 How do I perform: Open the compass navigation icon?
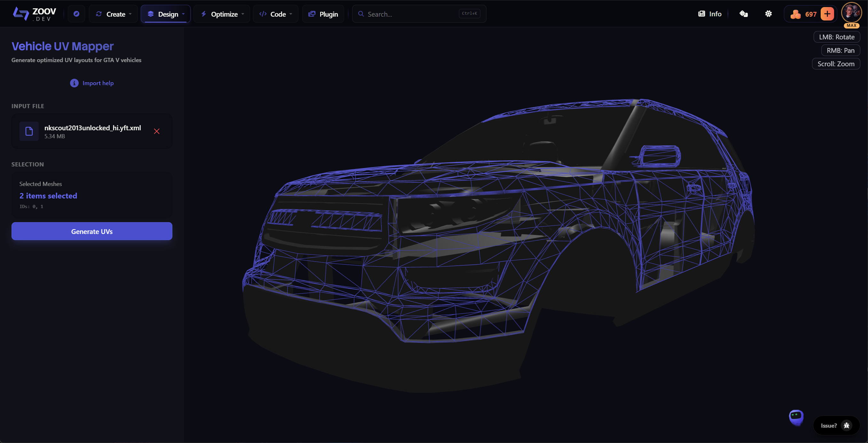click(76, 13)
